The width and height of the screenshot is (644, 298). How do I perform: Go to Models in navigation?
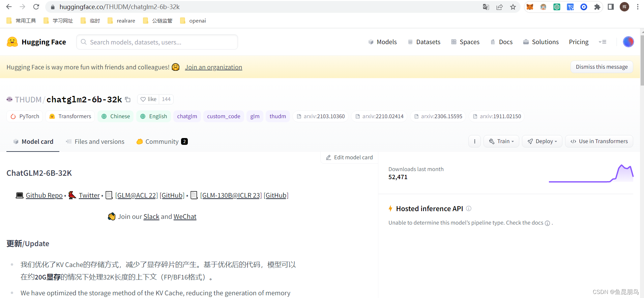[382, 42]
